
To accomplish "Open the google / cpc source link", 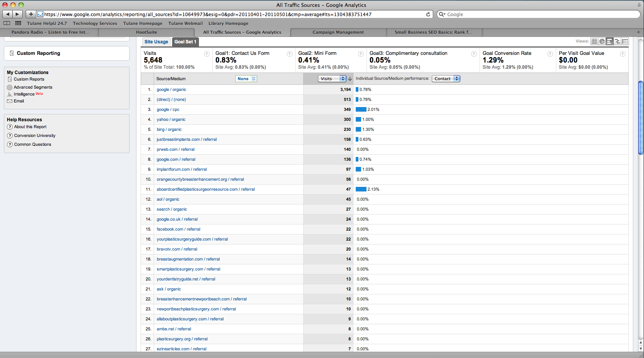I will pyautogui.click(x=168, y=110).
